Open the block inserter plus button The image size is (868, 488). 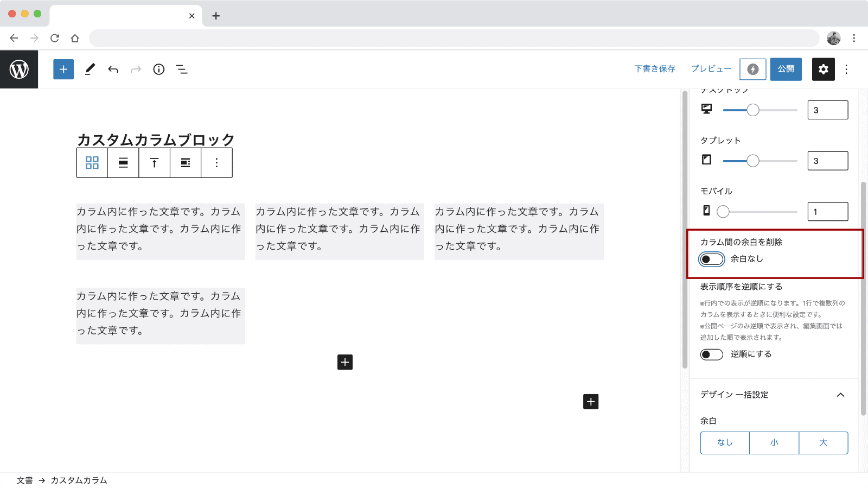coord(63,69)
